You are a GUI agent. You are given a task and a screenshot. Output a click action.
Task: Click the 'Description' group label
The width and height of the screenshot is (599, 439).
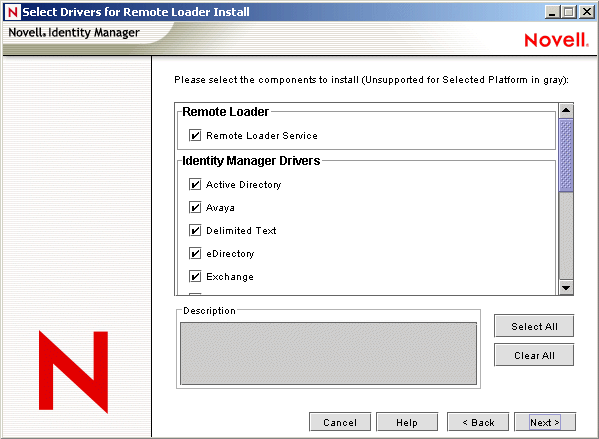pyautogui.click(x=209, y=311)
